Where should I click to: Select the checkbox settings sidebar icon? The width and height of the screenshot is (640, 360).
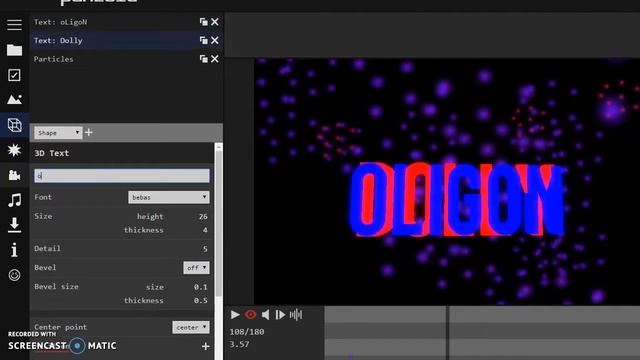pos(14,75)
